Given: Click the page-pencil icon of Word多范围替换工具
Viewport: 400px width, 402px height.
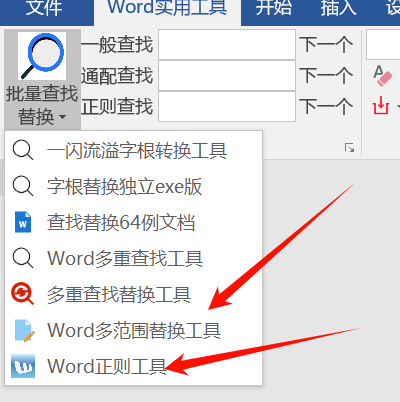Looking at the screenshot, I should (x=24, y=330).
